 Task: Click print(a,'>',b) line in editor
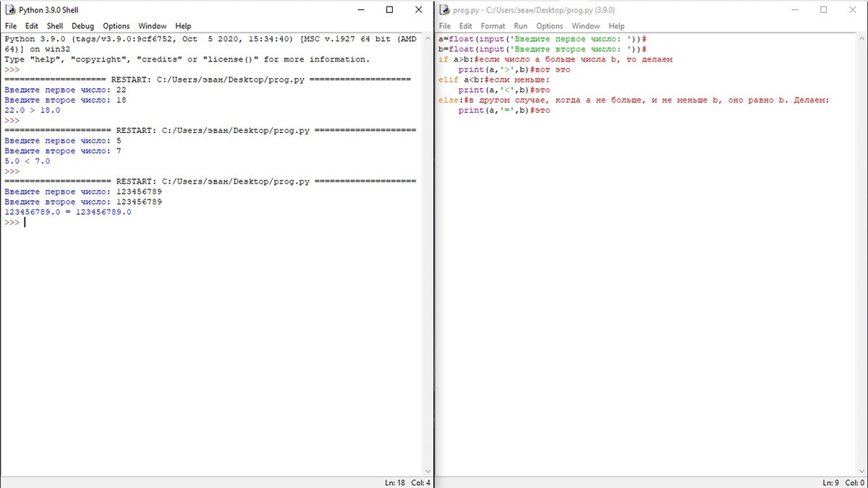(x=514, y=69)
